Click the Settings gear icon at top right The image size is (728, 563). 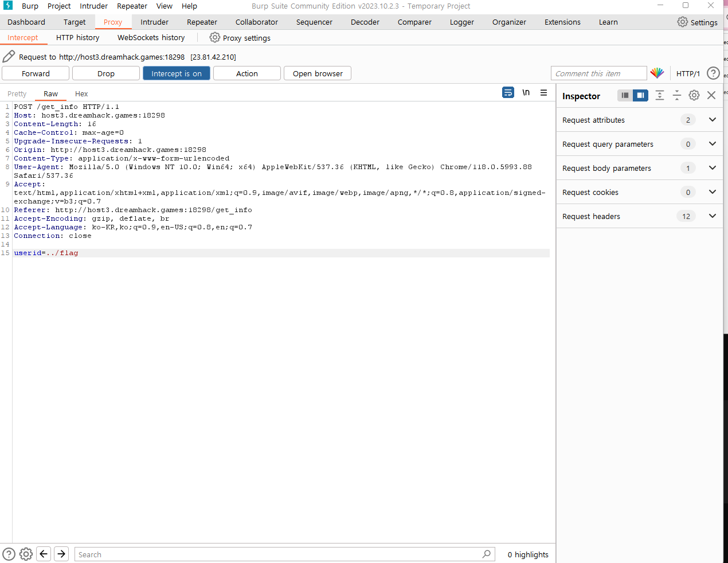coord(682,22)
